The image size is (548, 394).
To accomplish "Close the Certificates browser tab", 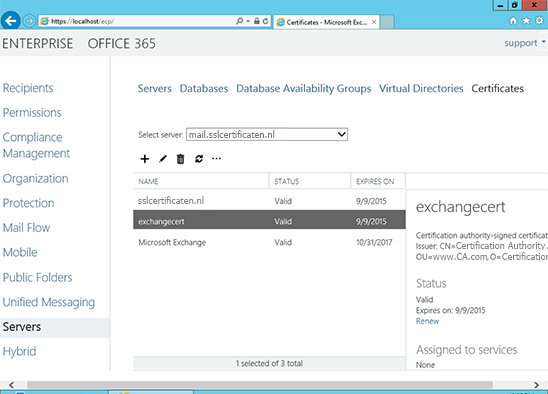I will (374, 22).
